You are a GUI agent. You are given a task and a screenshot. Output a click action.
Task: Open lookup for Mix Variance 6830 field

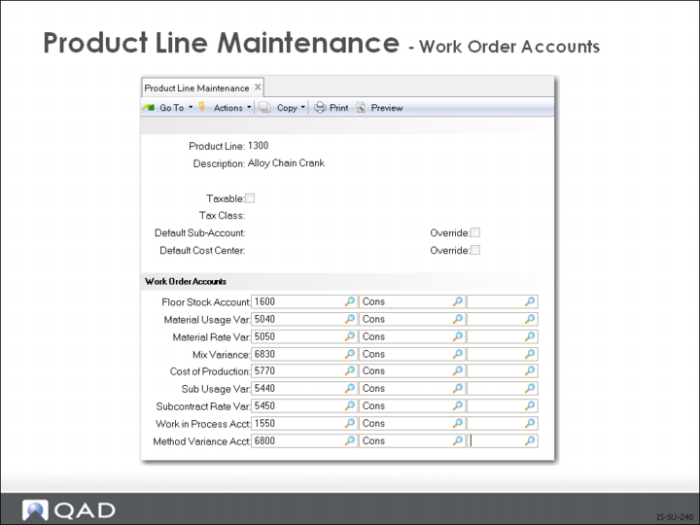[x=350, y=354]
